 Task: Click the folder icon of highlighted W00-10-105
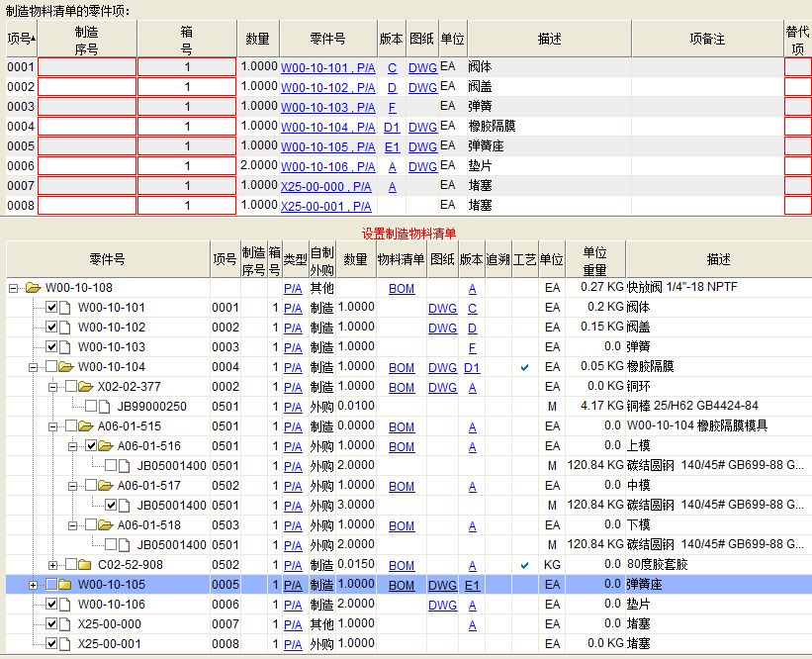(x=65, y=585)
